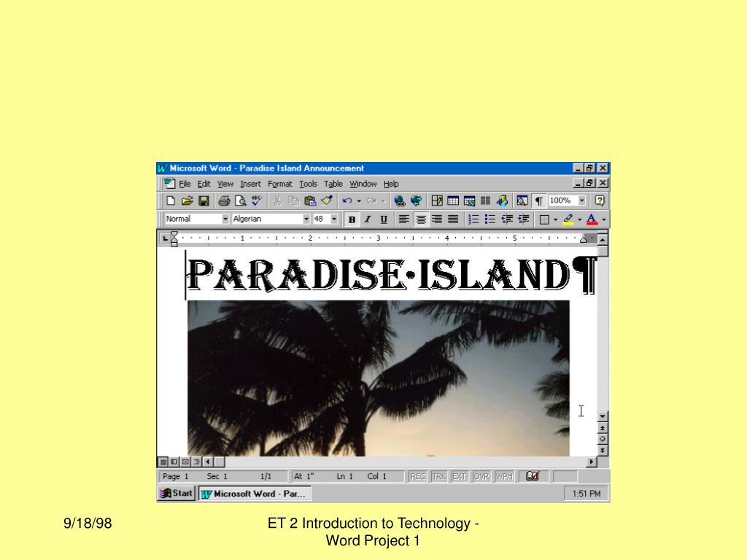This screenshot has width=747, height=560.
Task: Open the Tools menu
Action: (309, 184)
